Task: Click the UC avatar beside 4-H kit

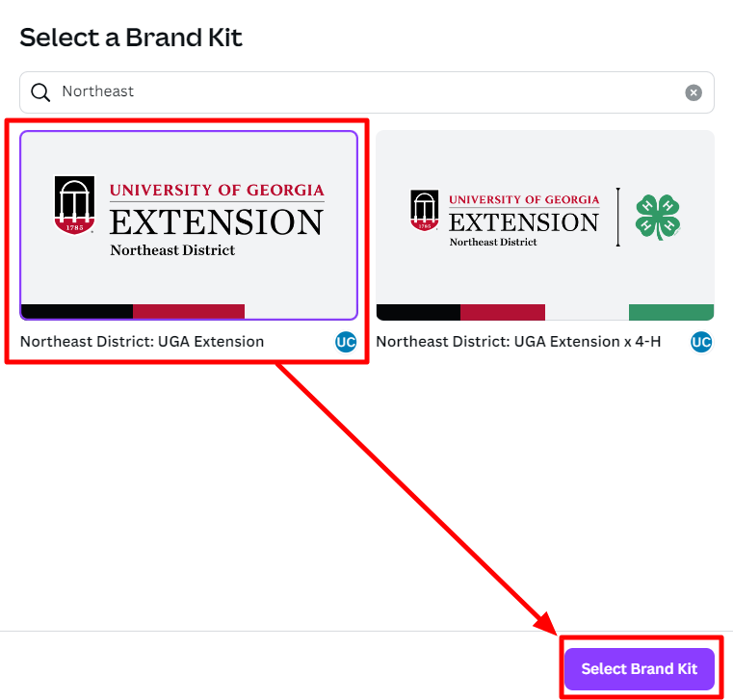Action: [701, 342]
